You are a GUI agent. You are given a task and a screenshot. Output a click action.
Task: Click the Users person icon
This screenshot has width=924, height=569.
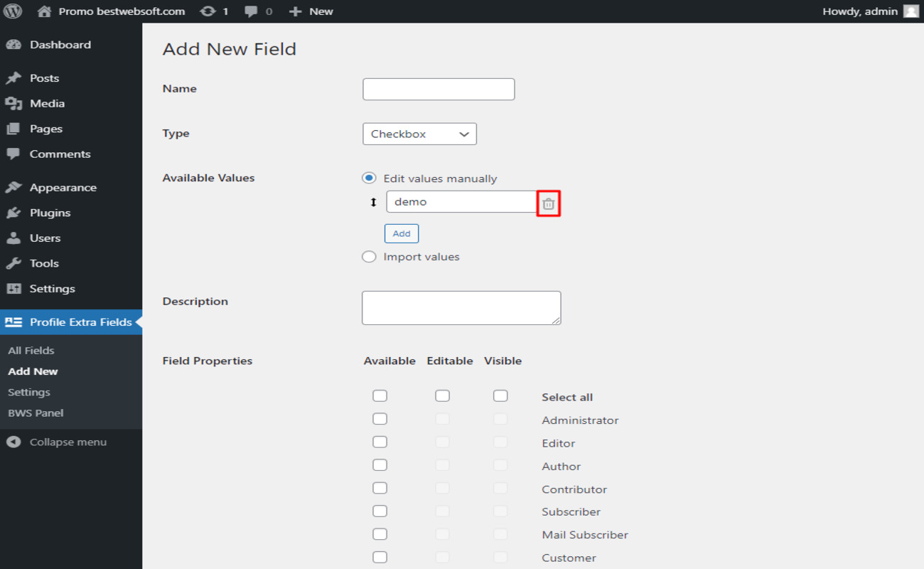(14, 238)
